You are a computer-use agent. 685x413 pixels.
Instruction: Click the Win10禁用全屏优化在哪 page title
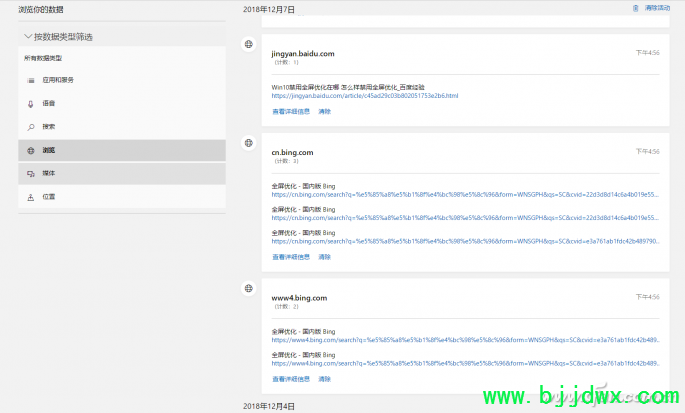click(x=348, y=87)
